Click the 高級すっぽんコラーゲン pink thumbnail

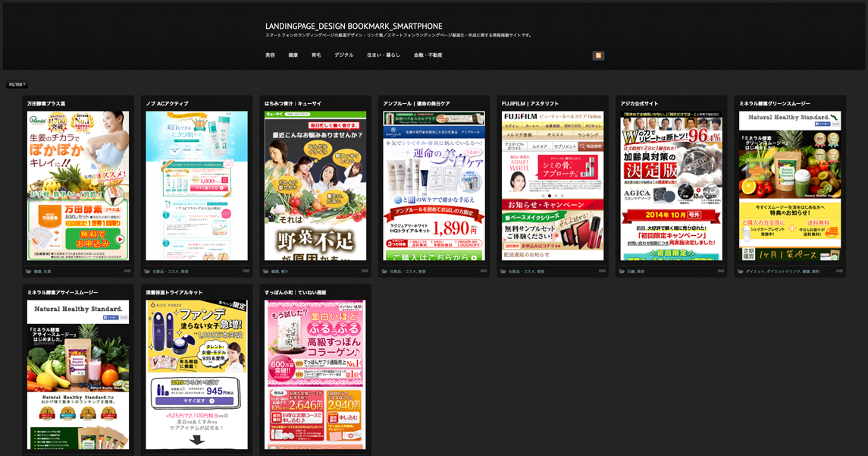coord(315,375)
